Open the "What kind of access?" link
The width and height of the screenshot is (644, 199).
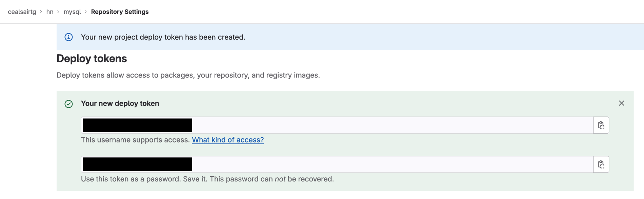[x=227, y=140]
